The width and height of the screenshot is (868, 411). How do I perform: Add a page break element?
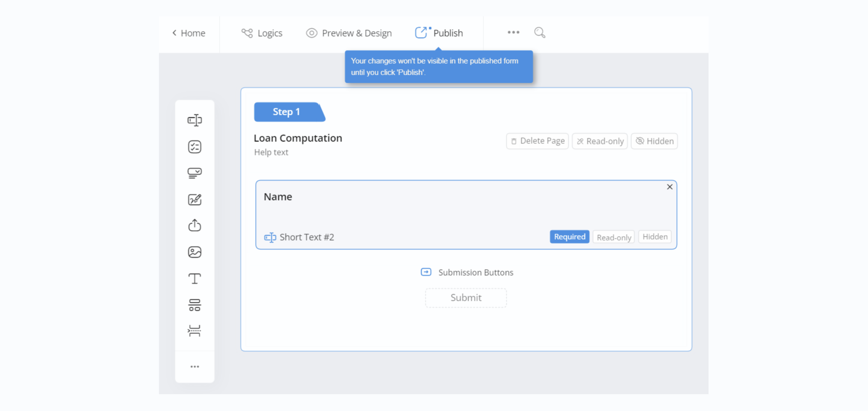pyautogui.click(x=194, y=331)
